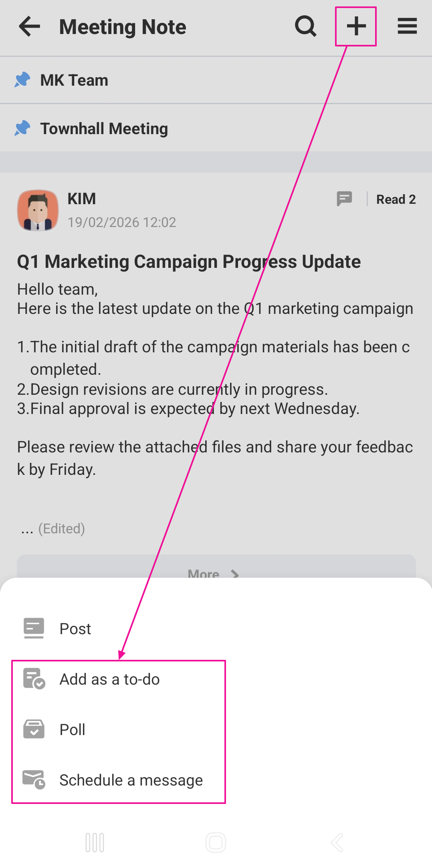The width and height of the screenshot is (432, 868).
Task: Tap the comment bubble icon on KIM's post
Action: [344, 199]
